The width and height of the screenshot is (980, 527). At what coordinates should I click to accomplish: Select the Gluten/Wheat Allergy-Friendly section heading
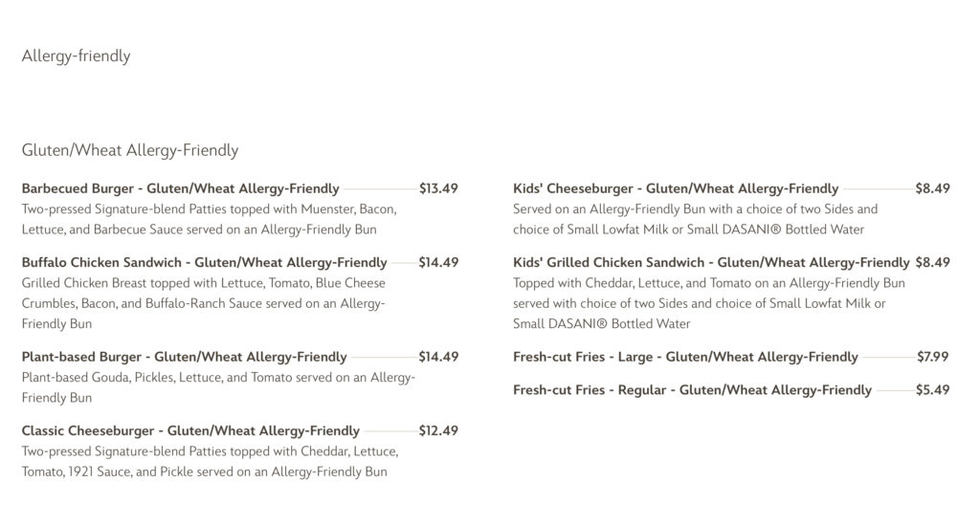[x=129, y=150]
